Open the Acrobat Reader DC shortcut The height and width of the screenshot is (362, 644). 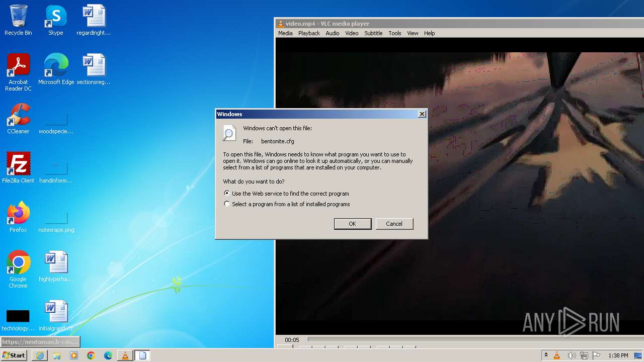tap(18, 72)
